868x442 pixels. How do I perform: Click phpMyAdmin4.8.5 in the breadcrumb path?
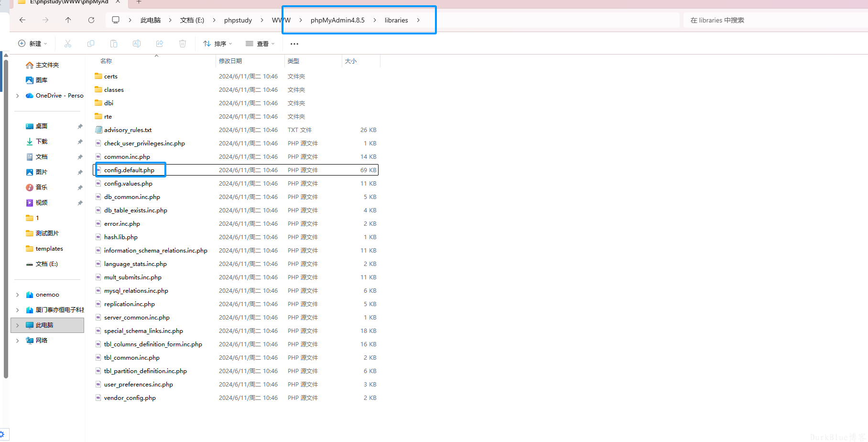click(337, 20)
